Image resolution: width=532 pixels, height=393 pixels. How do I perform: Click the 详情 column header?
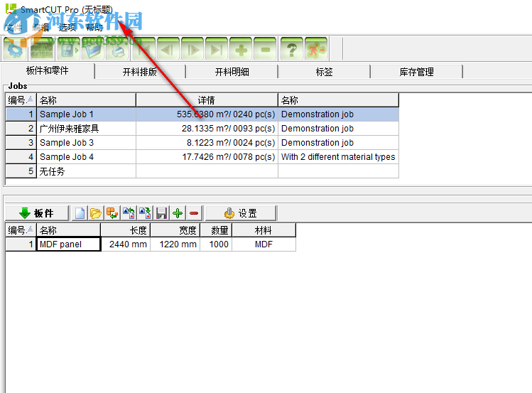[x=207, y=100]
